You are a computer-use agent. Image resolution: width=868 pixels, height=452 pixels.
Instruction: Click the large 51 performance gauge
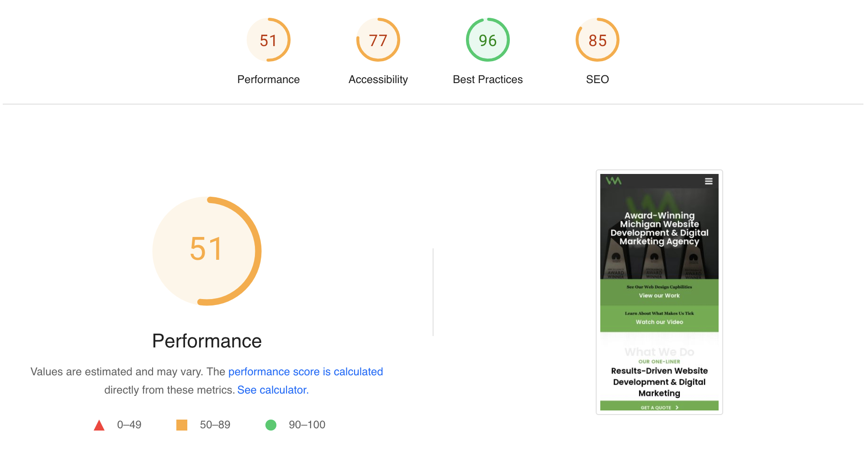[207, 251]
